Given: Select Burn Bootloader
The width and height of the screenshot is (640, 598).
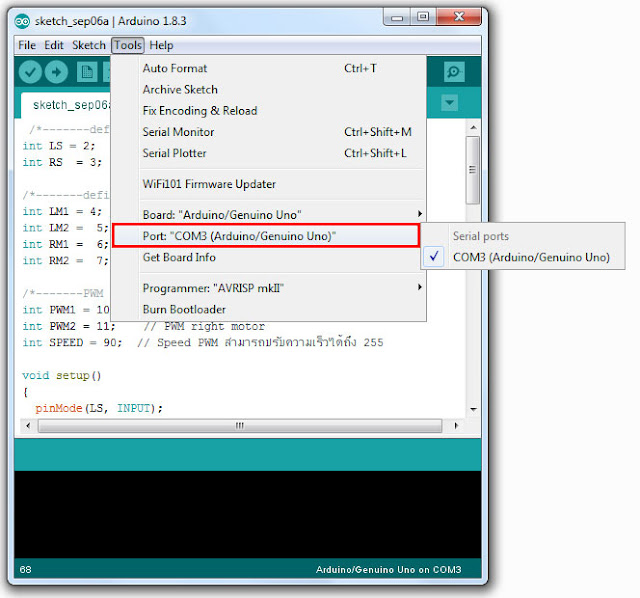Looking at the screenshot, I should pos(269,309).
